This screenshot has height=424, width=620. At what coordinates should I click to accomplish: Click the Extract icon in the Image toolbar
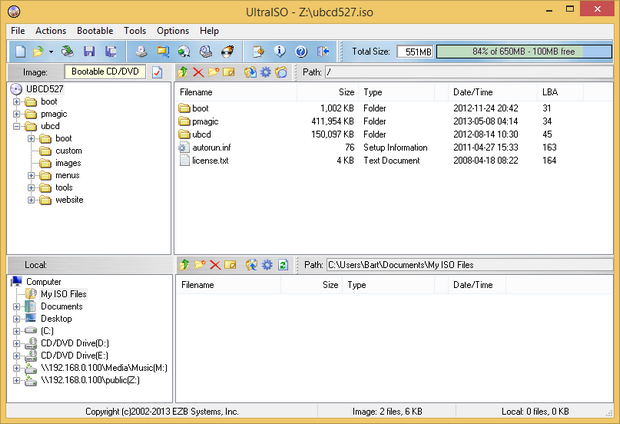(250, 72)
